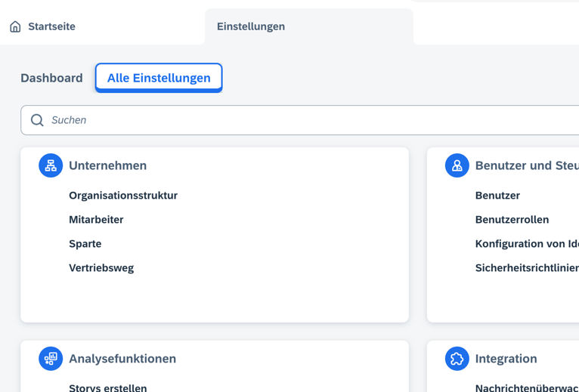Viewport: 579px width, 392px height.
Task: Click the Unternehmen section heading
Action: 107,165
